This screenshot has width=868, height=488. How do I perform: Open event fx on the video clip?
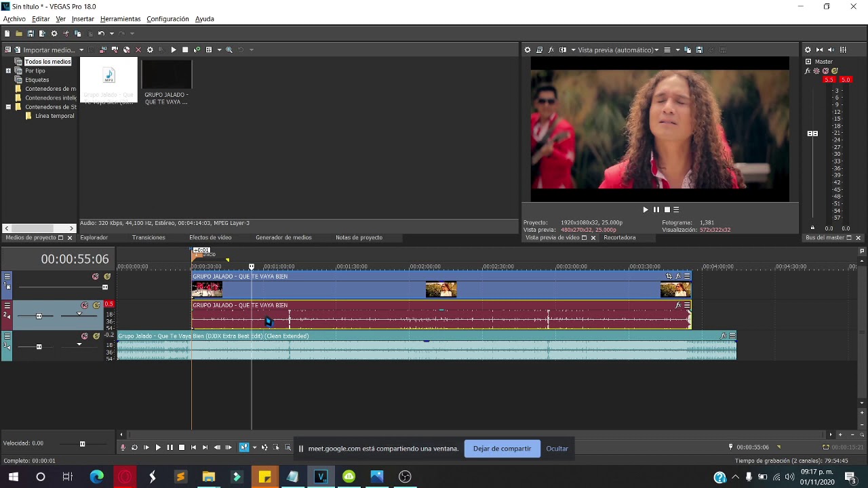(x=678, y=277)
